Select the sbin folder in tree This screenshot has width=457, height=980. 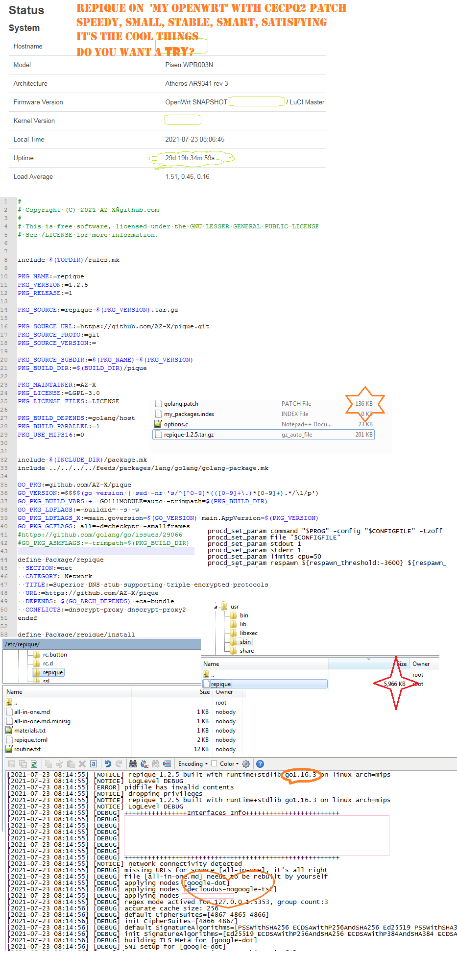pyautogui.click(x=241, y=642)
